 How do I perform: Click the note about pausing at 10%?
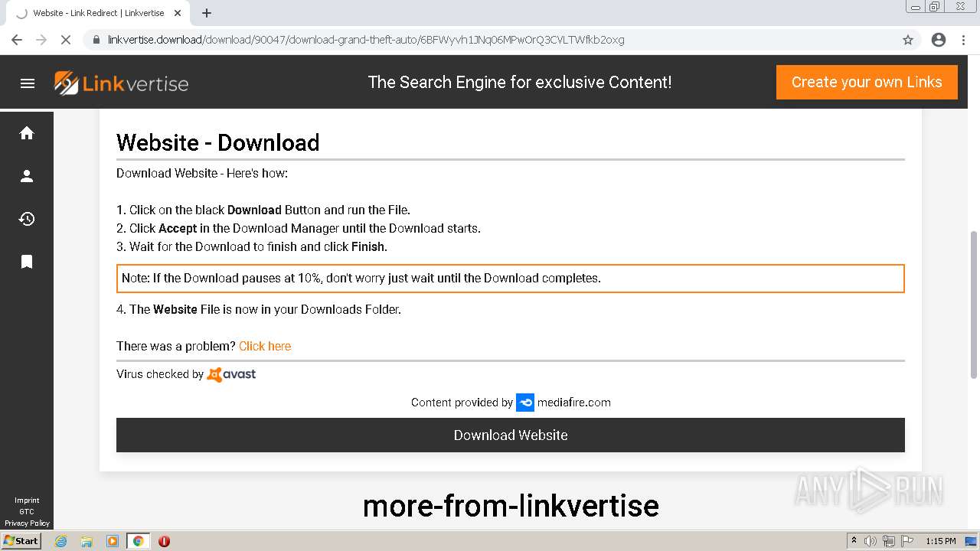(x=511, y=279)
